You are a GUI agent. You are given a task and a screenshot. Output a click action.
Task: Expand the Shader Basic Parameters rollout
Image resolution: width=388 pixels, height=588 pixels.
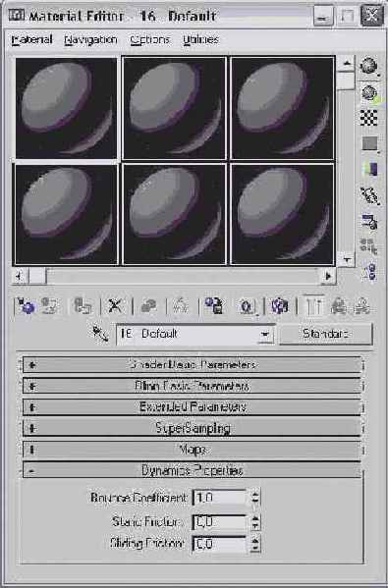(192, 365)
